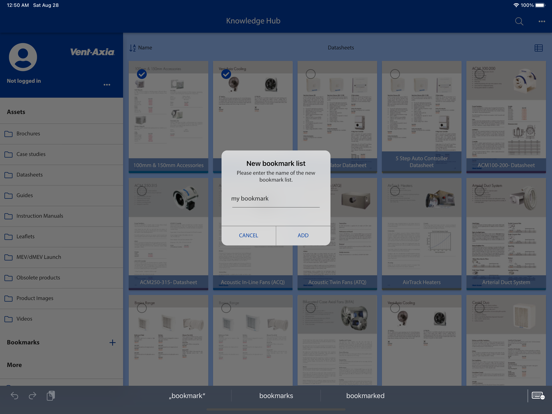This screenshot has width=552, height=414.
Task: Open the Acoustic In-Line Fans (ACQ) label
Action: point(253,282)
